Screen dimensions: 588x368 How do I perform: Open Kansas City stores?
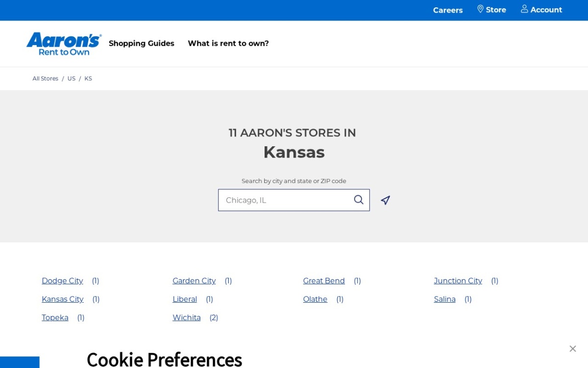[63, 299]
